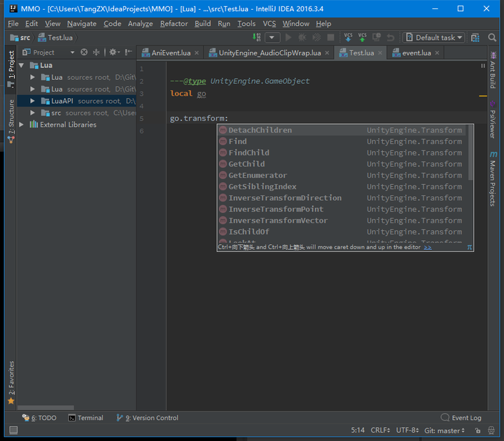Click the Collapse All icon in the Project panel
Image resolution: width=504 pixels, height=441 pixels.
tap(97, 52)
